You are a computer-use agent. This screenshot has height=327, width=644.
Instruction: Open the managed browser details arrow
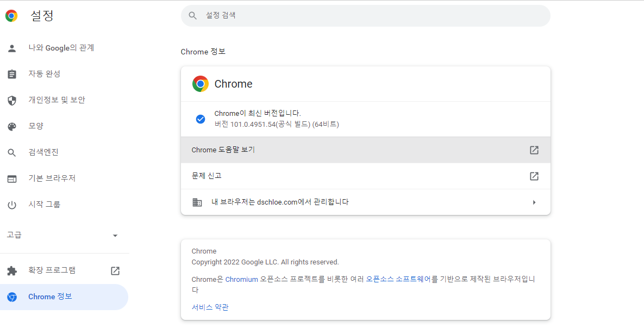click(534, 202)
